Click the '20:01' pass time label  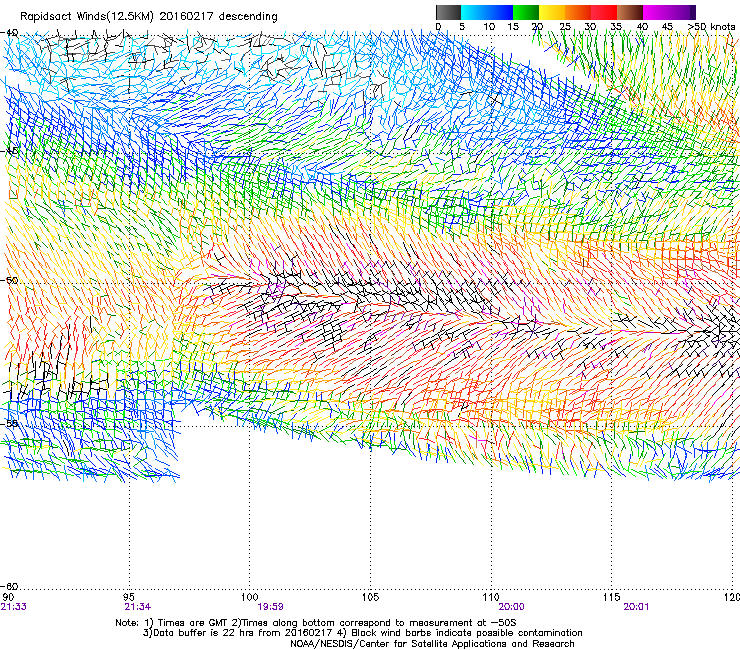point(636,607)
